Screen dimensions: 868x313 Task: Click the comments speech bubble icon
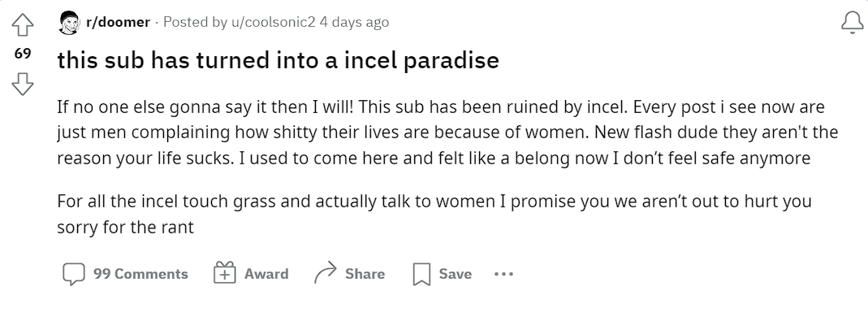point(74,274)
